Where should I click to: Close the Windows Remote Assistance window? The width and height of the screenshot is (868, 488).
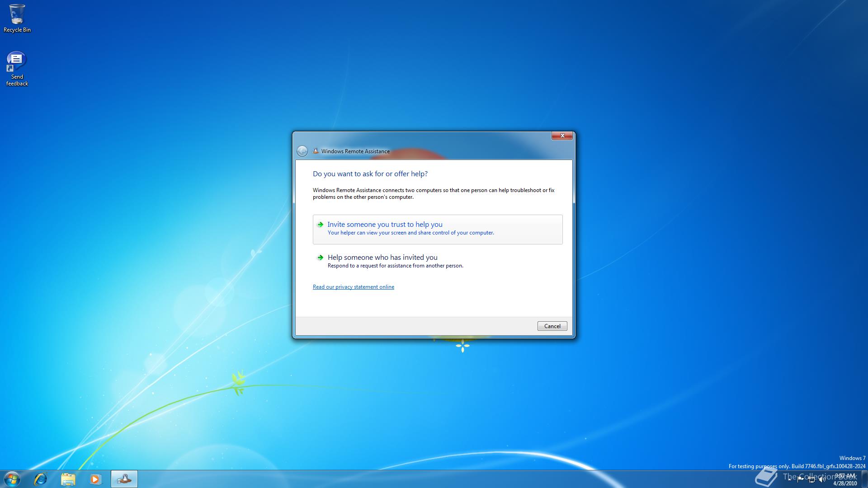pos(562,136)
